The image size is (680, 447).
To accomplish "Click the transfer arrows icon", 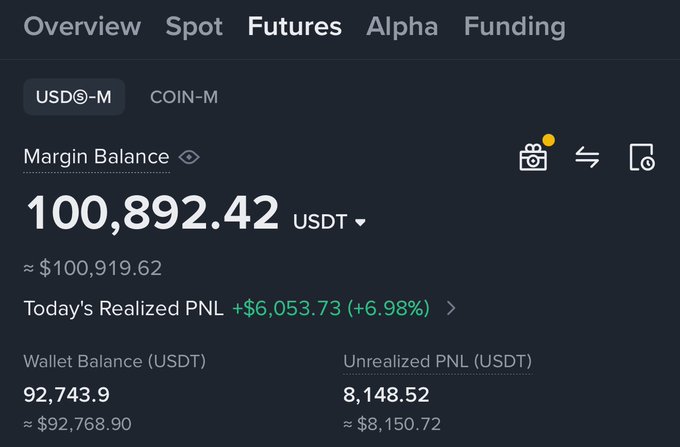I will point(587,157).
